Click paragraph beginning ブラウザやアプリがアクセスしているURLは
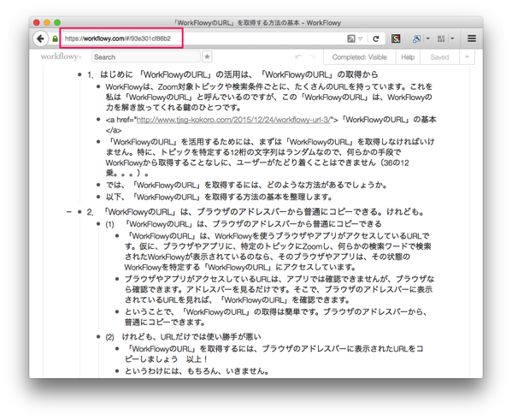 (x=280, y=290)
